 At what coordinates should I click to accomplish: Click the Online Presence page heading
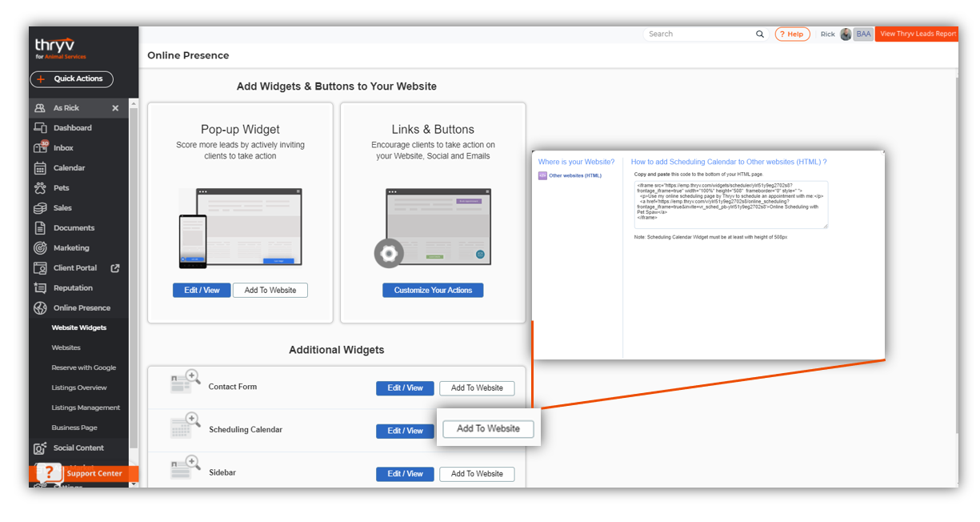[x=188, y=56]
